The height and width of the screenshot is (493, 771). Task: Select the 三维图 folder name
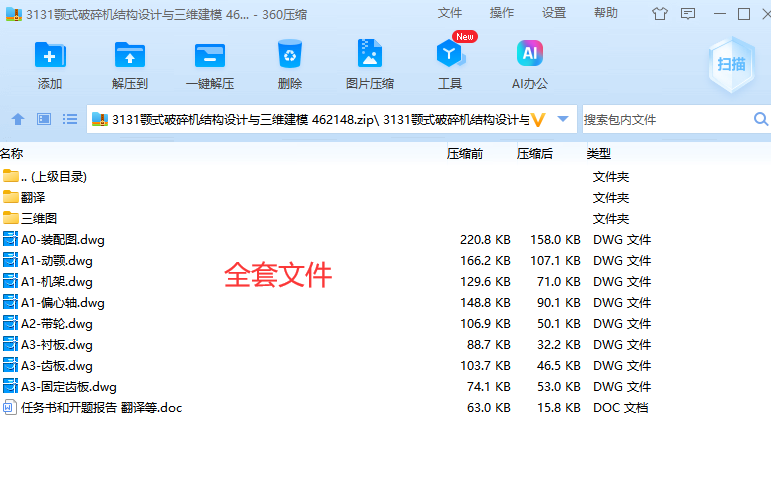click(x=39, y=218)
